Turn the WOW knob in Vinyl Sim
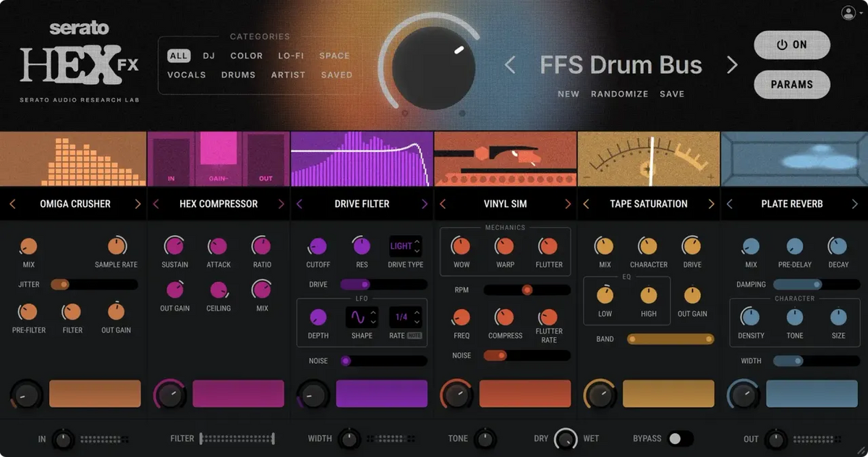This screenshot has width=868, height=457. pos(461,244)
